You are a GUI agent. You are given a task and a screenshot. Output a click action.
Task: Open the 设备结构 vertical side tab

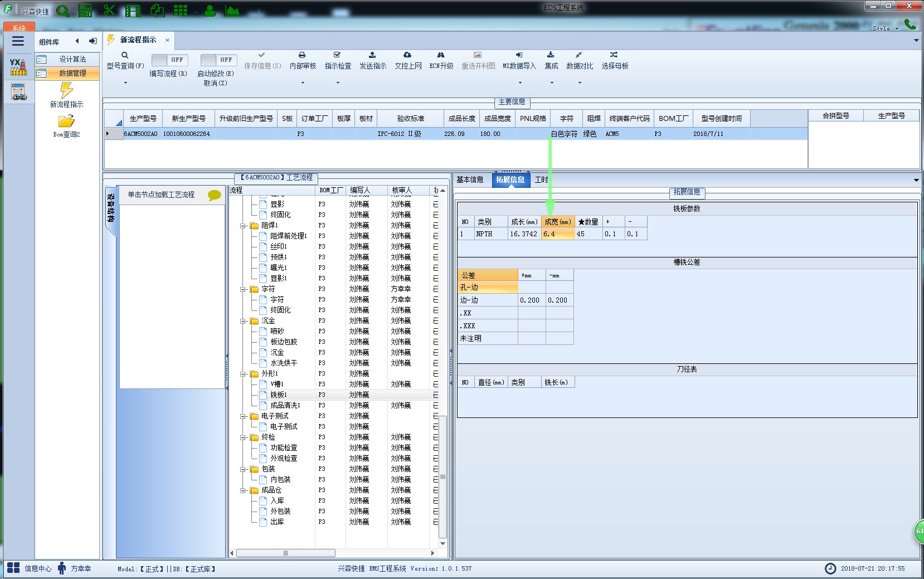pos(110,208)
